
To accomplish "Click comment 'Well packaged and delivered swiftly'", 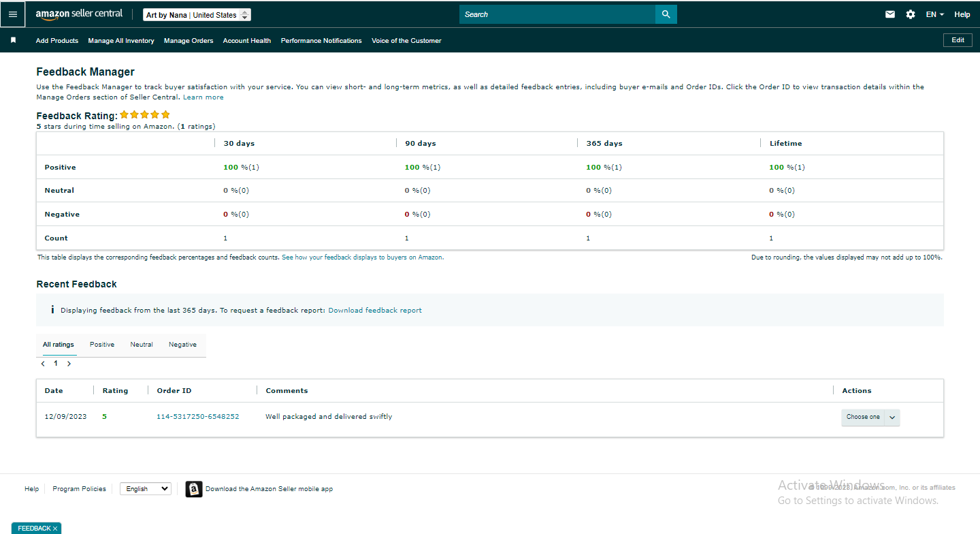I will [x=329, y=417].
